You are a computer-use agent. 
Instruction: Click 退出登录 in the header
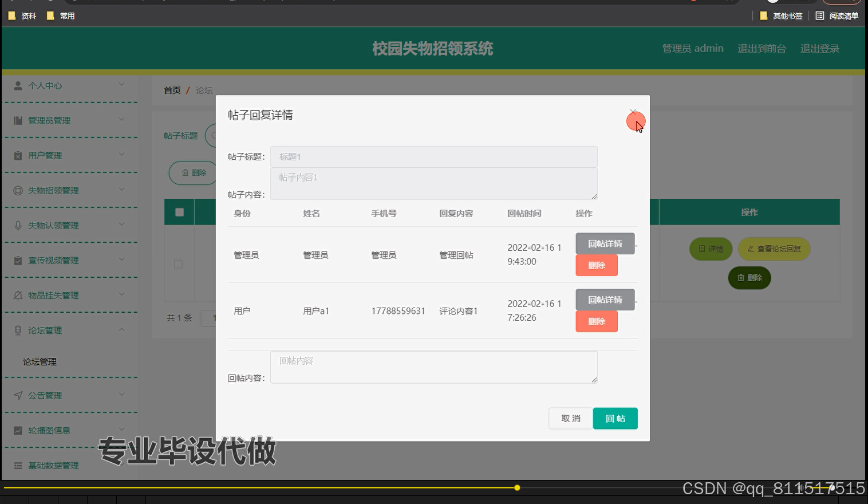pyautogui.click(x=819, y=49)
